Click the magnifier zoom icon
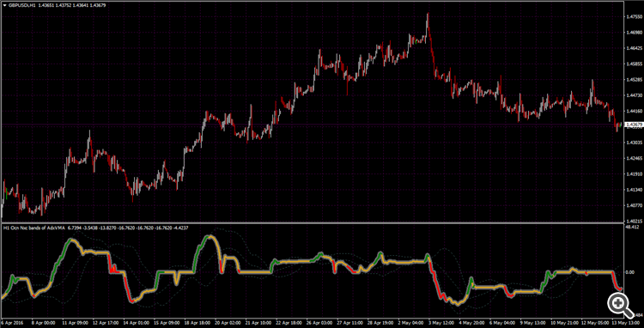 coord(620,305)
